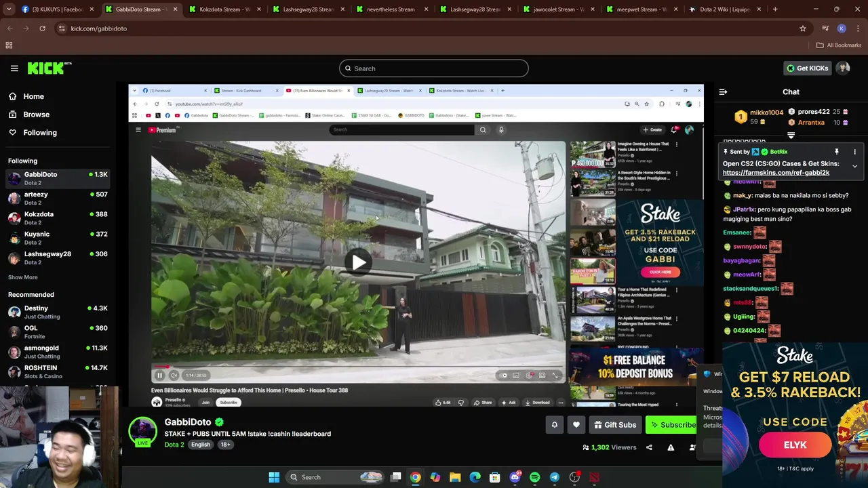Open the farmskins.com referral link

(776, 173)
